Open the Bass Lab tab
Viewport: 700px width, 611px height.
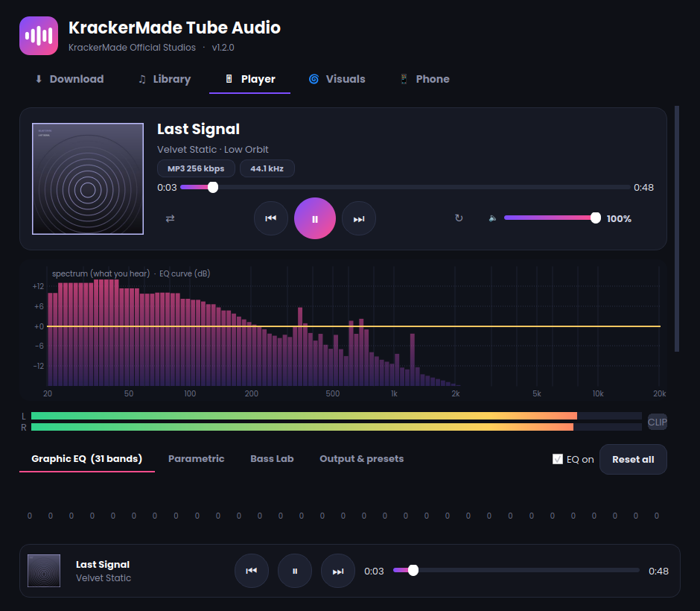coord(272,459)
